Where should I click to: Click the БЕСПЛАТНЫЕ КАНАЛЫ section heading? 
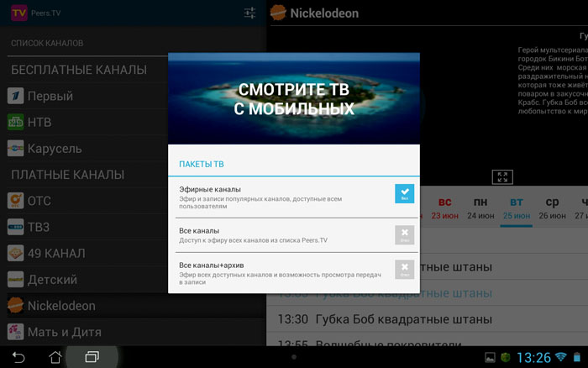(x=79, y=70)
